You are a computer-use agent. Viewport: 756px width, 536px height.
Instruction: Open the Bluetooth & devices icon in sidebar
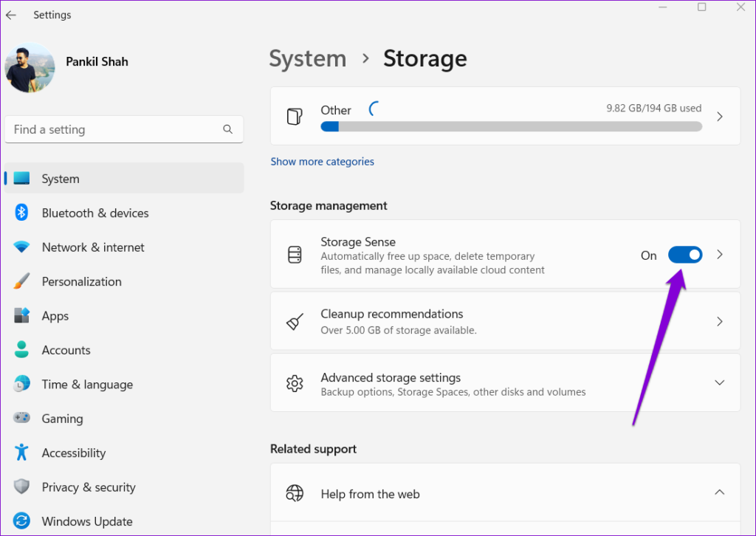[x=21, y=213]
